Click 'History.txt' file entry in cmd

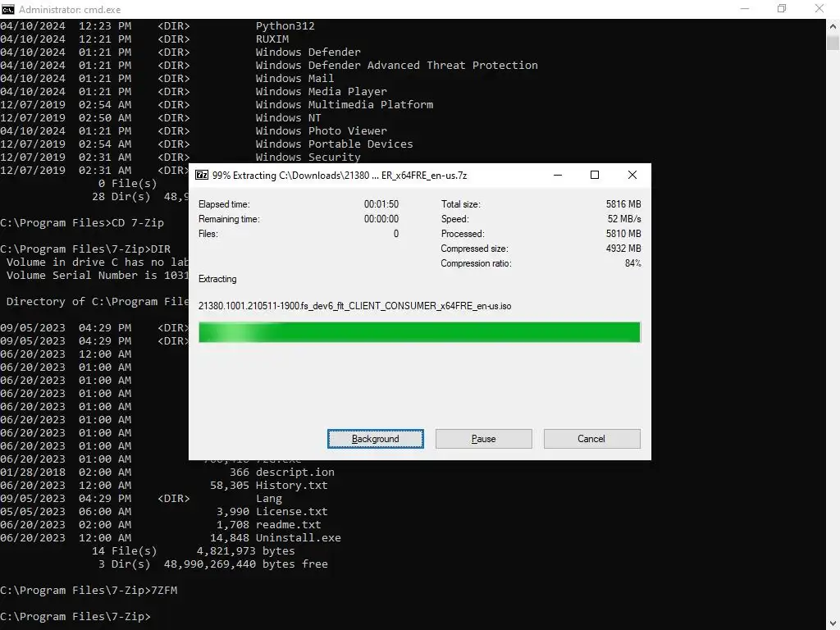pos(291,486)
